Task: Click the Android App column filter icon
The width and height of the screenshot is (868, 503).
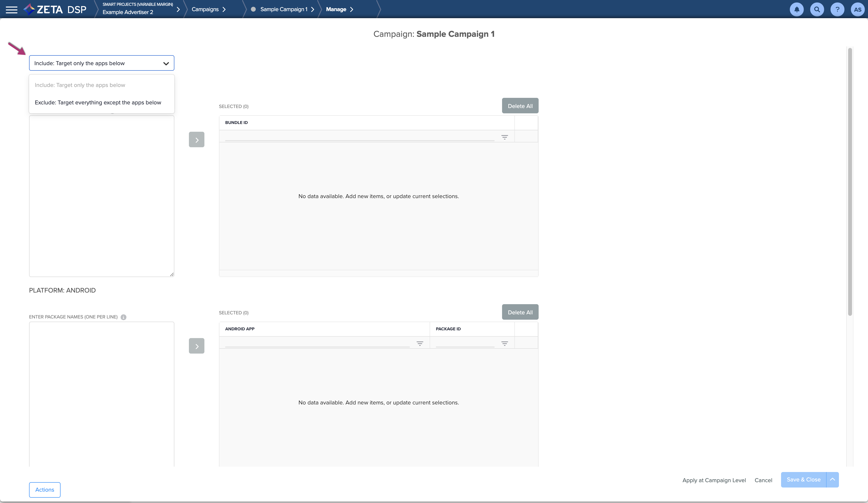Action: [x=419, y=343]
